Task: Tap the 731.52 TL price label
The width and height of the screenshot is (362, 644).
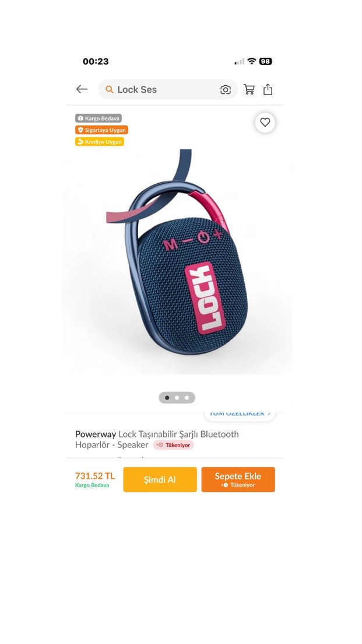Action: [95, 476]
